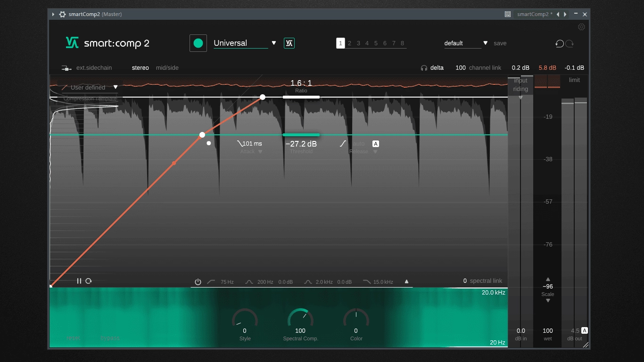The width and height of the screenshot is (644, 362).
Task: Click the white Ratio handle bar
Action: coord(301,97)
